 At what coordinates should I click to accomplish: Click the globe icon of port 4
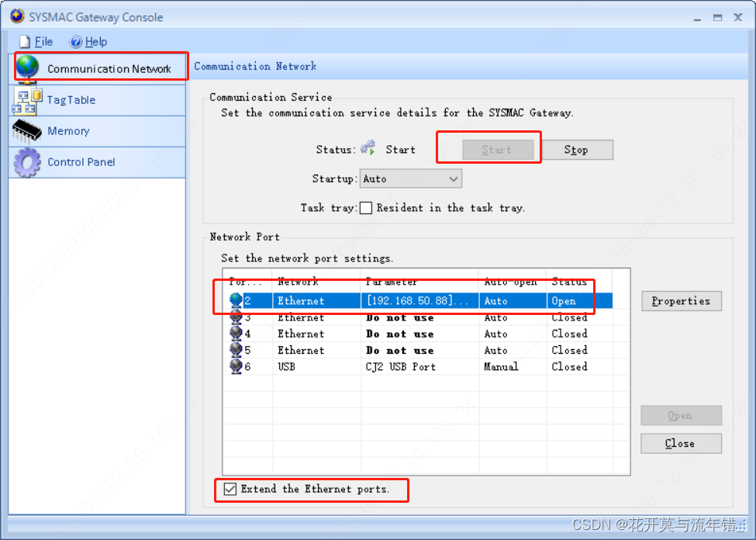236,334
